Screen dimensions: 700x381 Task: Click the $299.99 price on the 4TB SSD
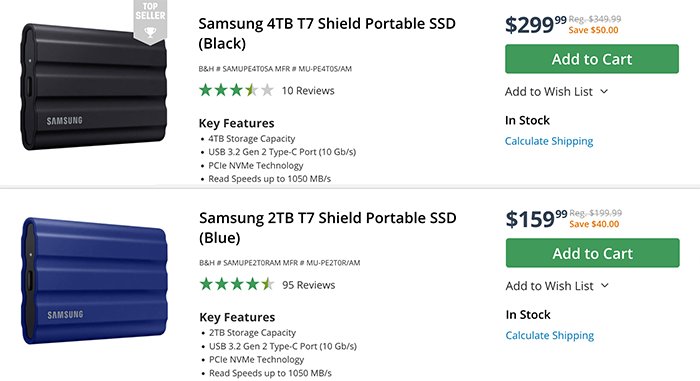click(x=536, y=25)
